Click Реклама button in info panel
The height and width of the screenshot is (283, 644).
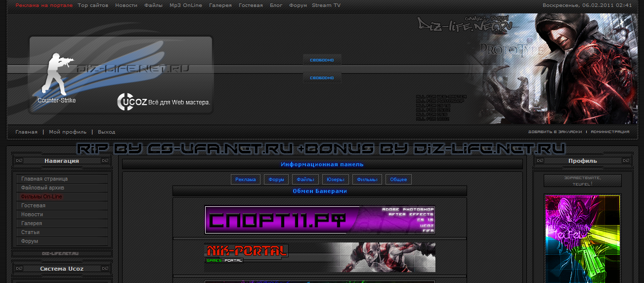coord(246,180)
